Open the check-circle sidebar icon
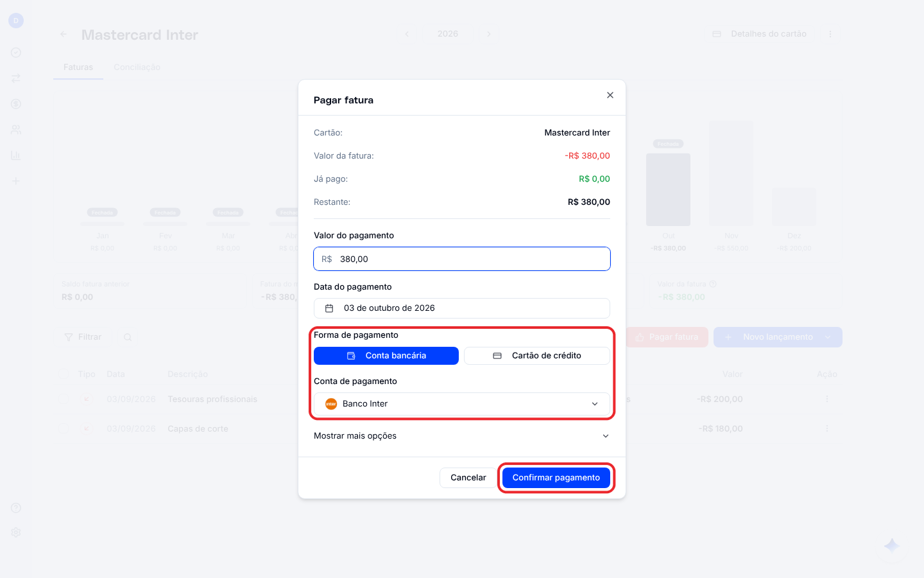Image resolution: width=924 pixels, height=578 pixels. tap(16, 53)
